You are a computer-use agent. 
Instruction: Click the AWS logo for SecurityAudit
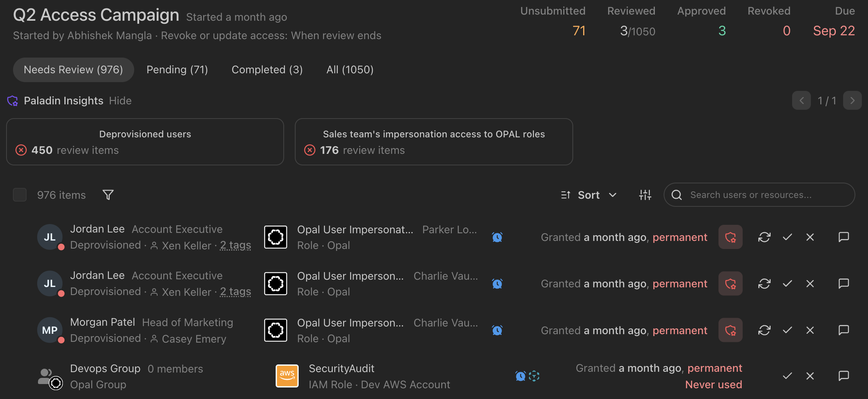pyautogui.click(x=287, y=376)
